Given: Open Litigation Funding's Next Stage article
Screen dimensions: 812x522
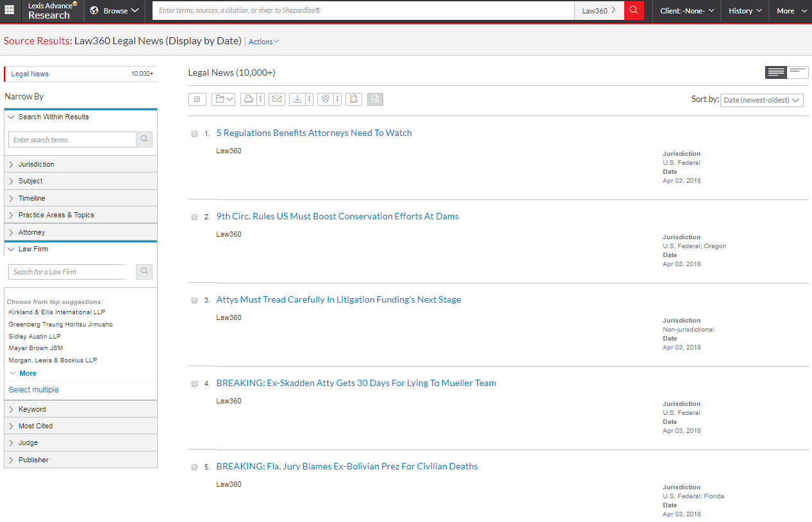Looking at the screenshot, I should point(338,299).
